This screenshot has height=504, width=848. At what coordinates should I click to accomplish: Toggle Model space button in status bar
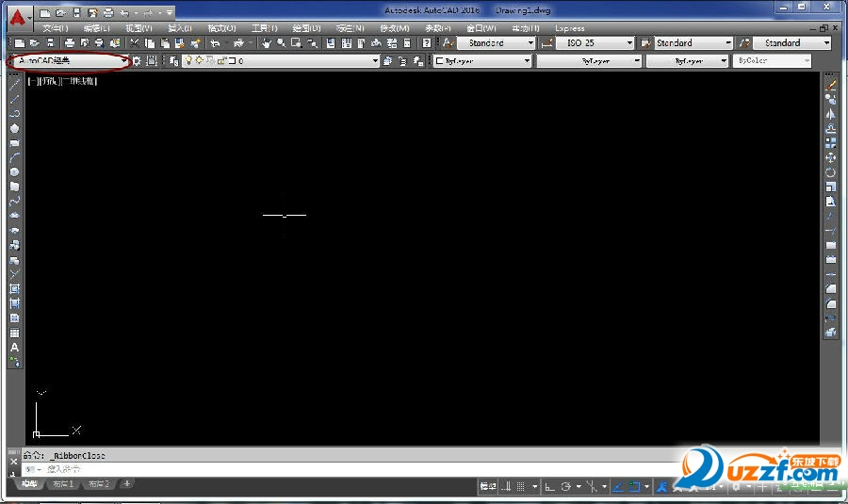click(x=488, y=487)
